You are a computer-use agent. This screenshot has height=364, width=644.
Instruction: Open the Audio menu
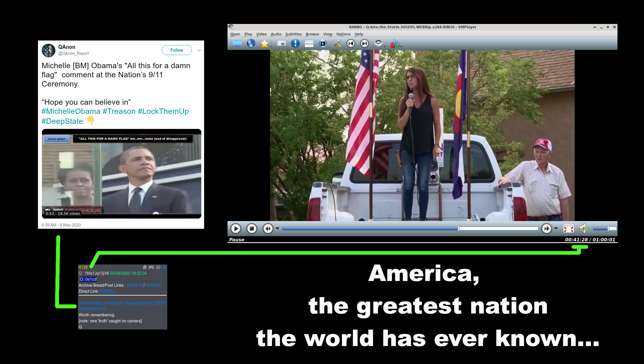(276, 34)
